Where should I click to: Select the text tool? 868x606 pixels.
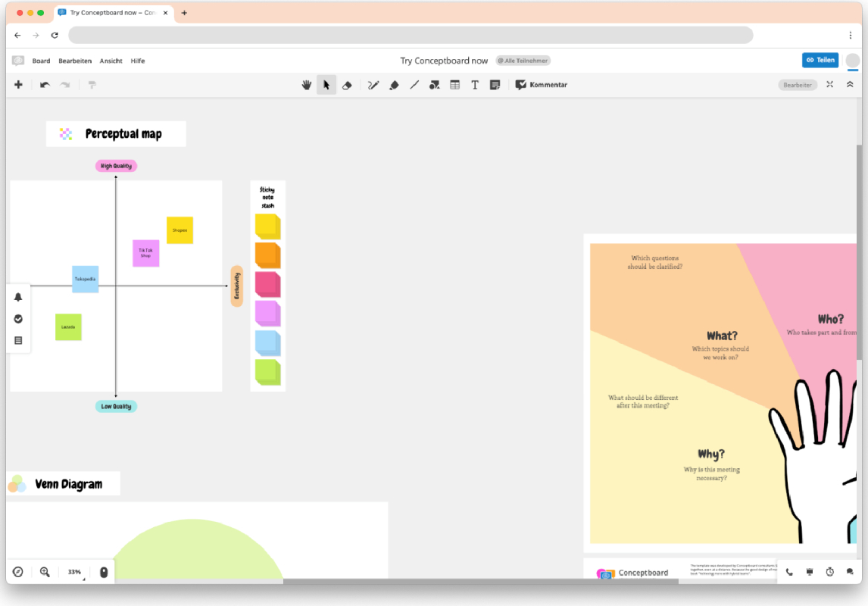(475, 85)
